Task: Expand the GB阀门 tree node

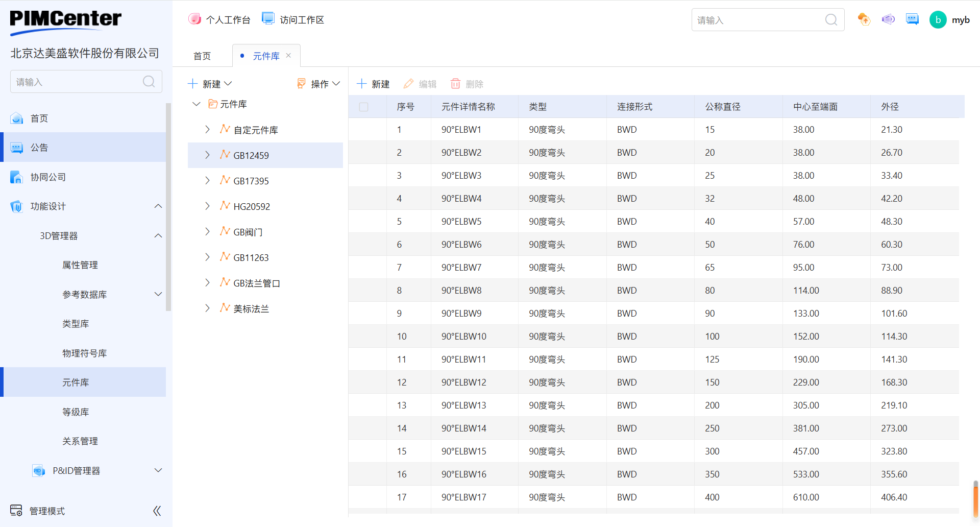Action: coord(207,232)
